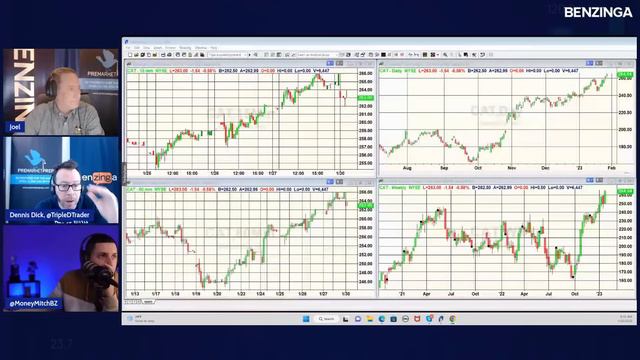Select A=262.99 in the CAT 60-min chart header

tap(249, 189)
